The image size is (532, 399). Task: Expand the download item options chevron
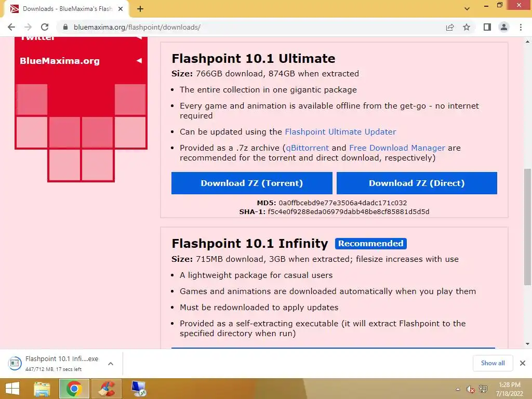(111, 364)
